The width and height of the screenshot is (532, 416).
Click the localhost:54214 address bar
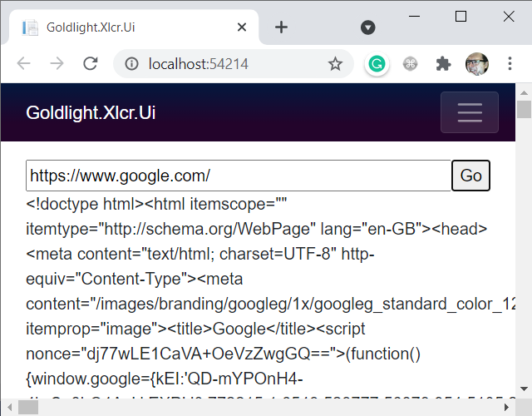pyautogui.click(x=233, y=64)
